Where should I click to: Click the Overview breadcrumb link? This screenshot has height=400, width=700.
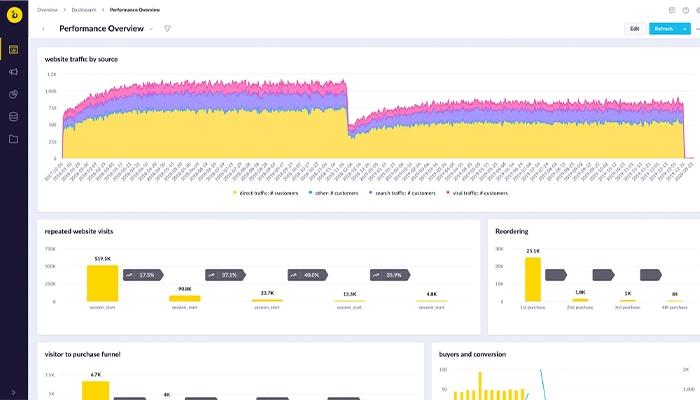tap(47, 10)
